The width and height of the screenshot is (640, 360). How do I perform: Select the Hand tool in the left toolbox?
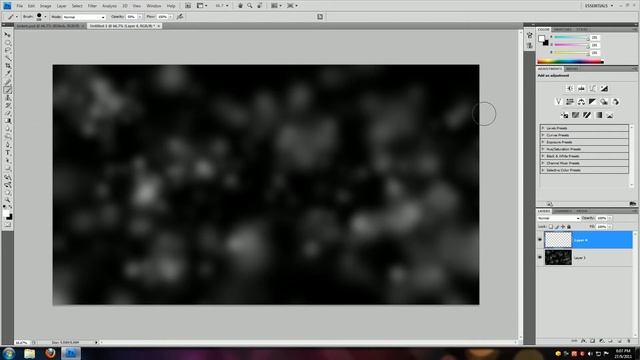pos(8,192)
